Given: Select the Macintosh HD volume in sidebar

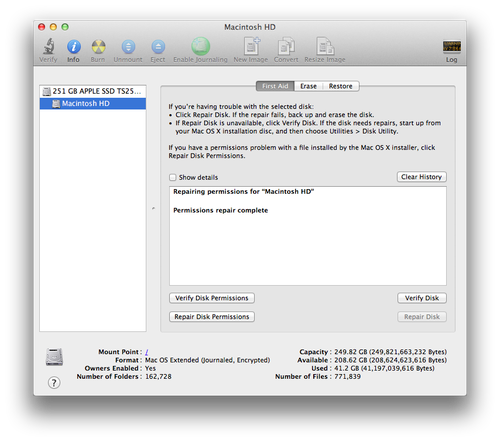Looking at the screenshot, I should click(x=93, y=103).
